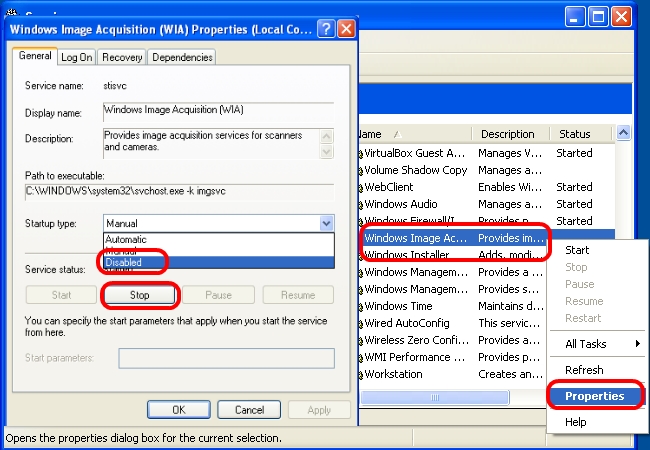This screenshot has width=650, height=450.
Task: Sort services by the Name column header
Action: (415, 134)
